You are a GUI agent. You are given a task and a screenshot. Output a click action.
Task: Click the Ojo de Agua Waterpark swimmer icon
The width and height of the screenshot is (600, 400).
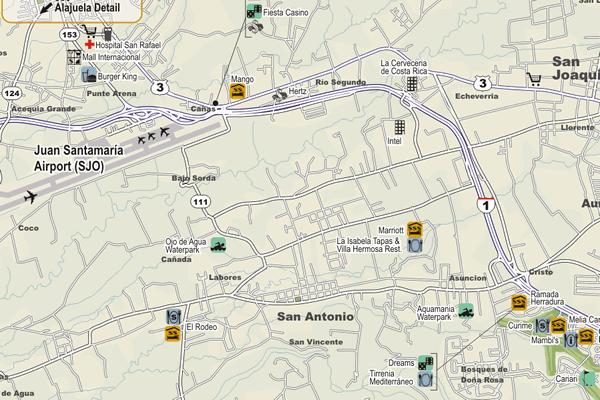pos(218,245)
